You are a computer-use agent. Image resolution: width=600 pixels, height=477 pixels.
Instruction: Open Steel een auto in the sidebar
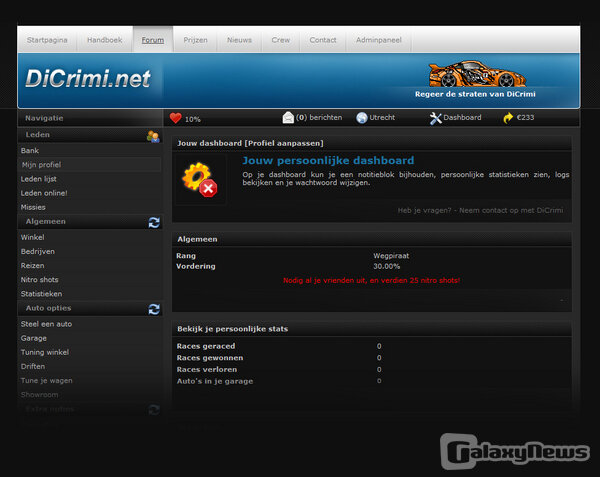(x=46, y=324)
